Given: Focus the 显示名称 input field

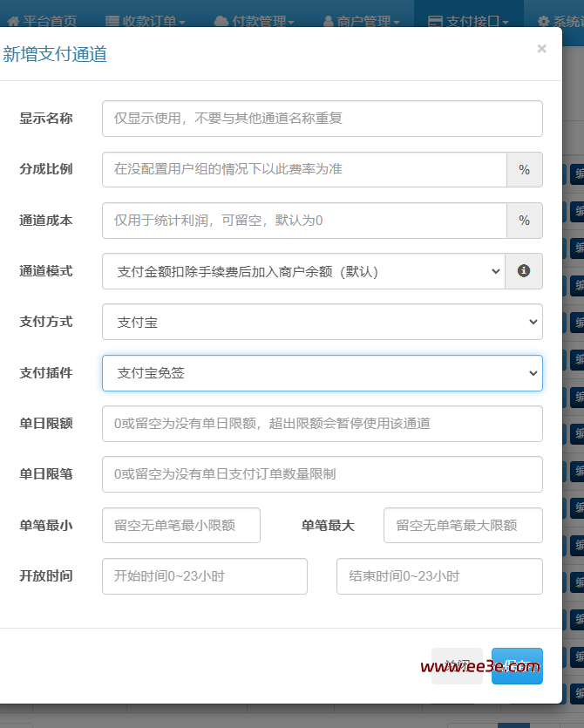Looking at the screenshot, I should tap(322, 119).
